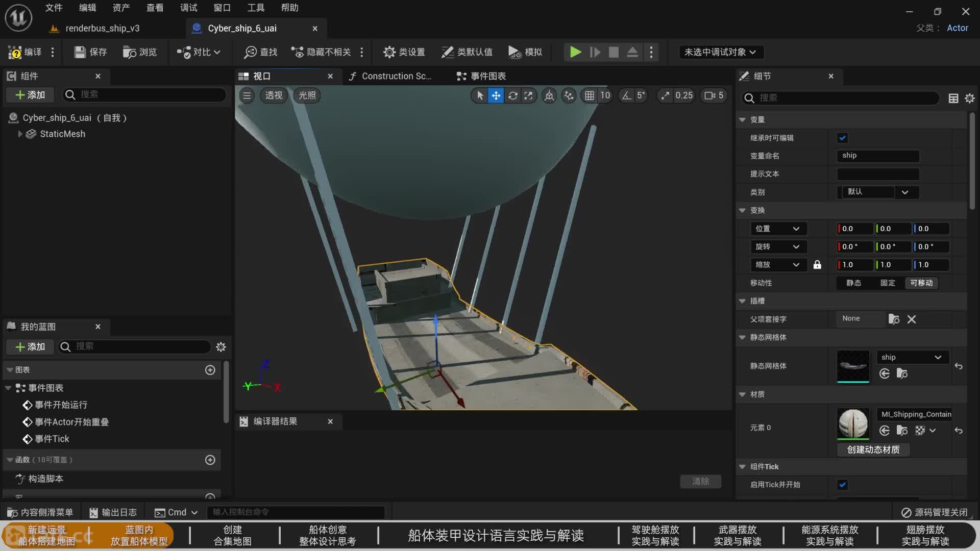Browse to asset in content browser
The height and width of the screenshot is (551, 980).
139,52
